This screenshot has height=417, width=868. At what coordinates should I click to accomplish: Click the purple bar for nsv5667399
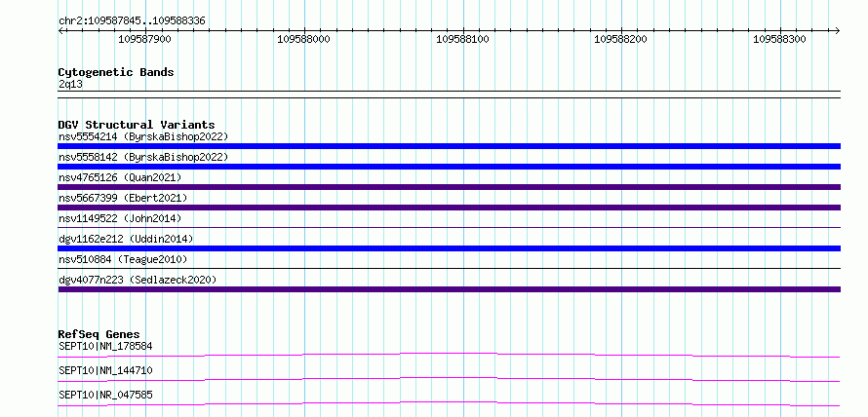coord(449,208)
